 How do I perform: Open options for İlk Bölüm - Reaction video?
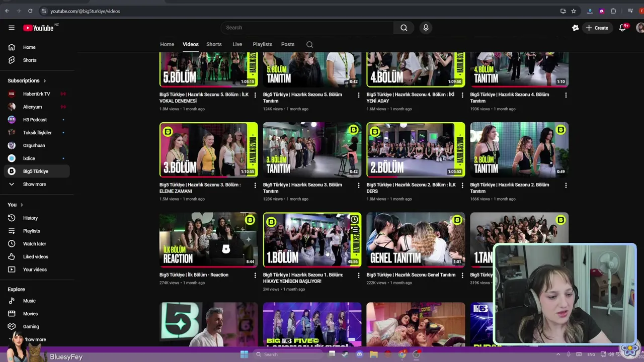[255, 276]
